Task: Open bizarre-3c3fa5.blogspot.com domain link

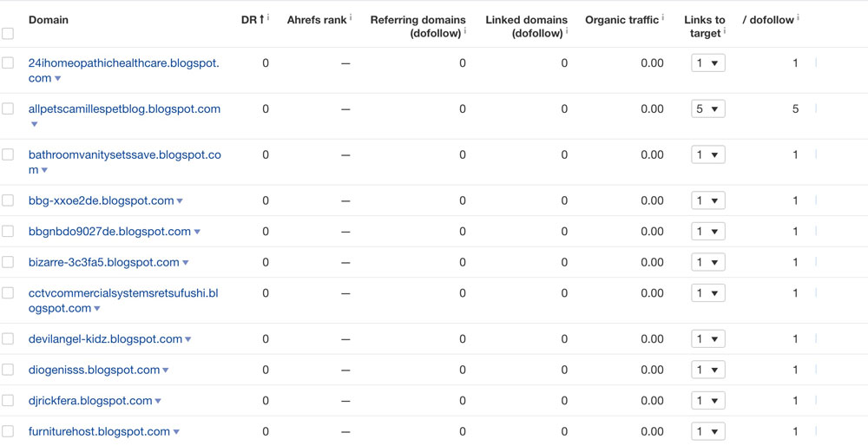Action: [104, 262]
